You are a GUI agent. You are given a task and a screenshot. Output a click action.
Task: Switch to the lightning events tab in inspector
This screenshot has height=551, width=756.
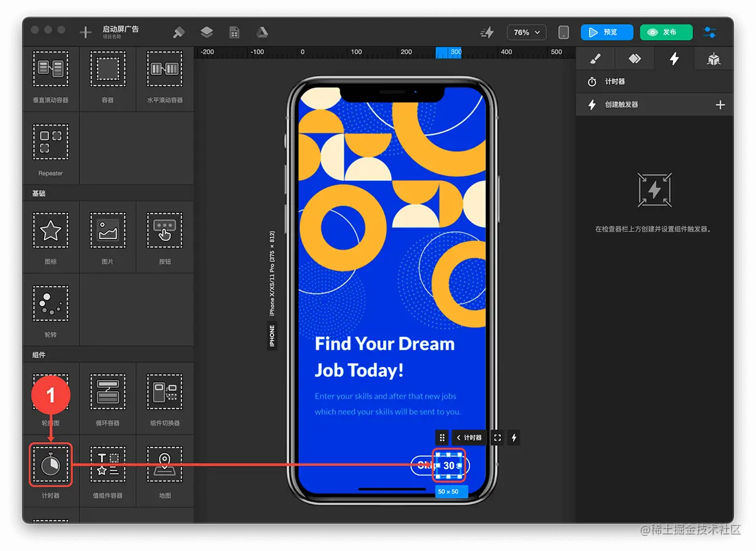[x=674, y=59]
